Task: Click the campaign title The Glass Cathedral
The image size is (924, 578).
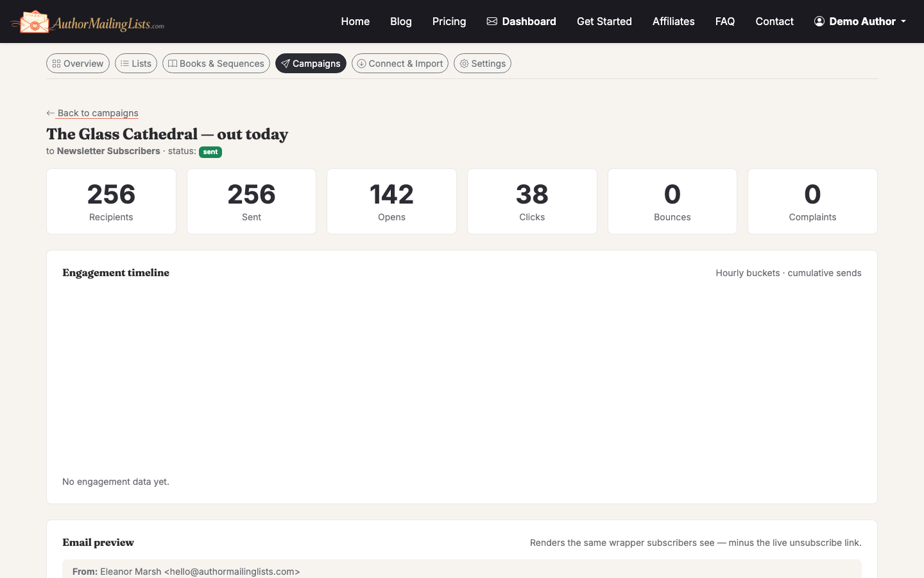Action: [x=167, y=134]
